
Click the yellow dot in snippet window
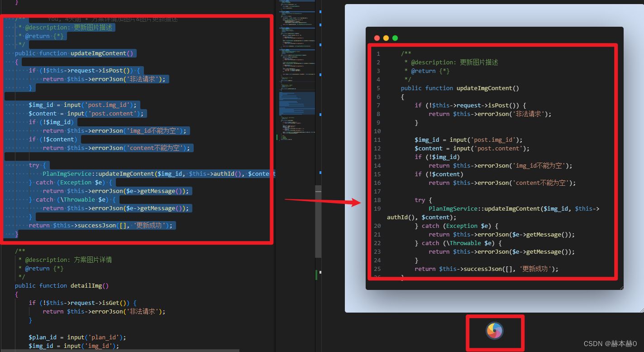click(386, 38)
